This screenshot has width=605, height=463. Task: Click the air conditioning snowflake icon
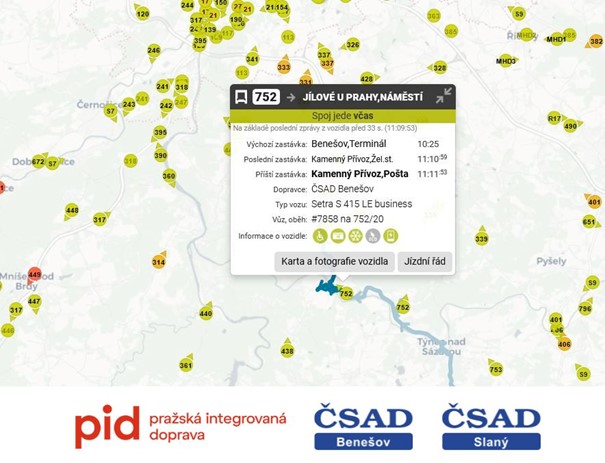tap(355, 236)
